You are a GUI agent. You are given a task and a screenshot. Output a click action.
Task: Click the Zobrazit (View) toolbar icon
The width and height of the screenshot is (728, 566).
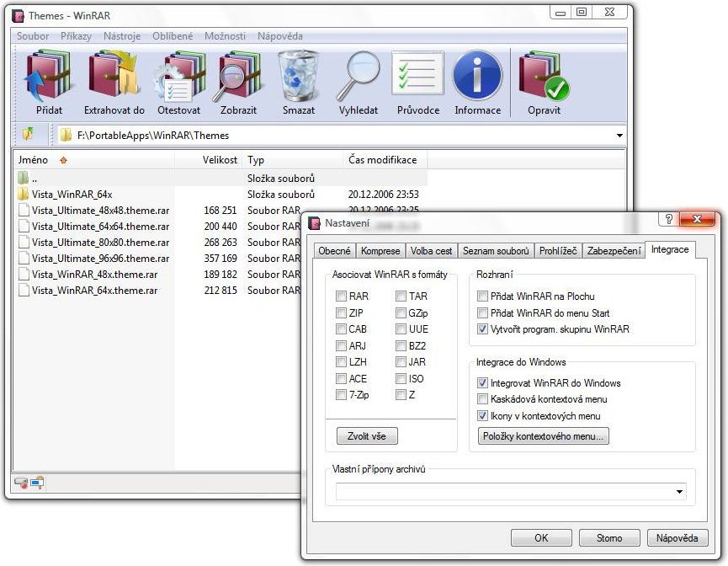click(x=238, y=76)
